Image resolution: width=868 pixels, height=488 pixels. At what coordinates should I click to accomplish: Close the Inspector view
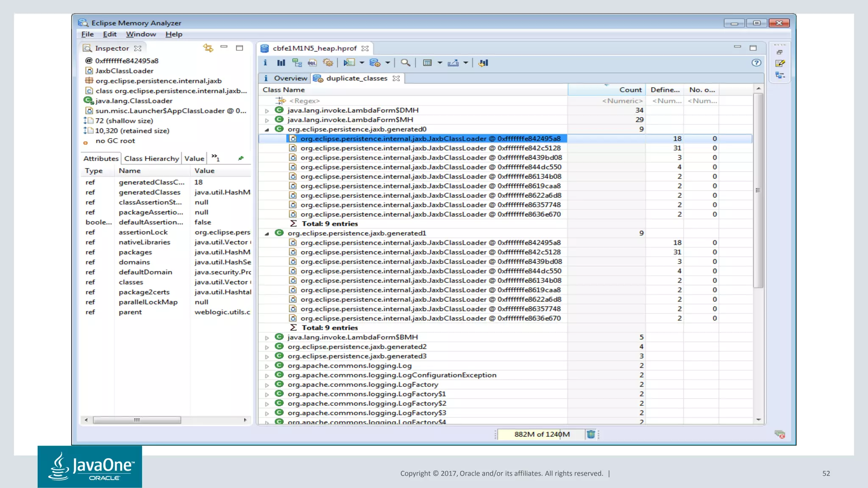[x=138, y=48]
